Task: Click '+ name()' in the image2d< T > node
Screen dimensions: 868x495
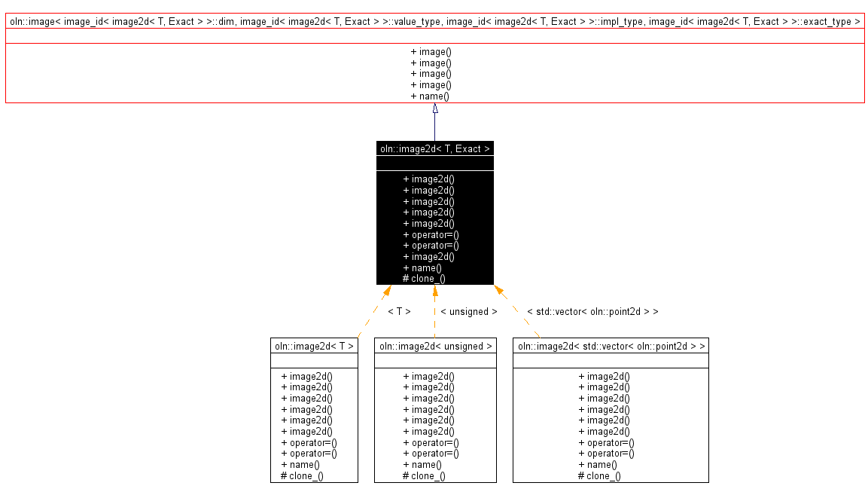Action: pyautogui.click(x=300, y=465)
